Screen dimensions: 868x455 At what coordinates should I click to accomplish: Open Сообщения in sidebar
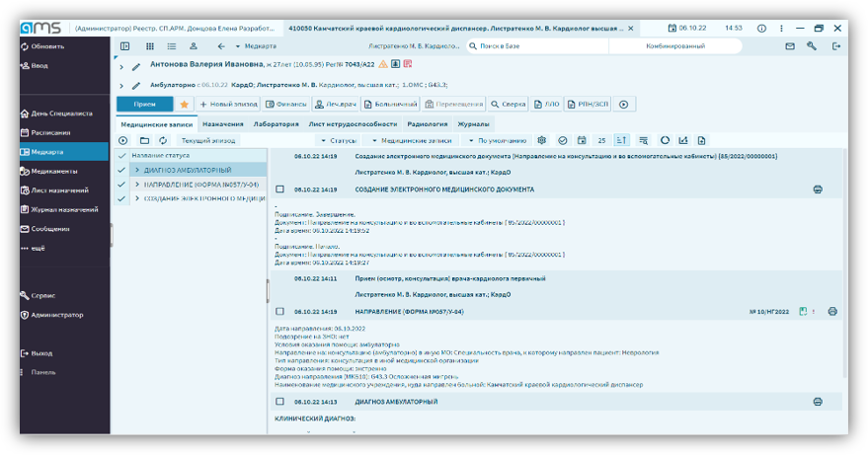tap(44, 229)
